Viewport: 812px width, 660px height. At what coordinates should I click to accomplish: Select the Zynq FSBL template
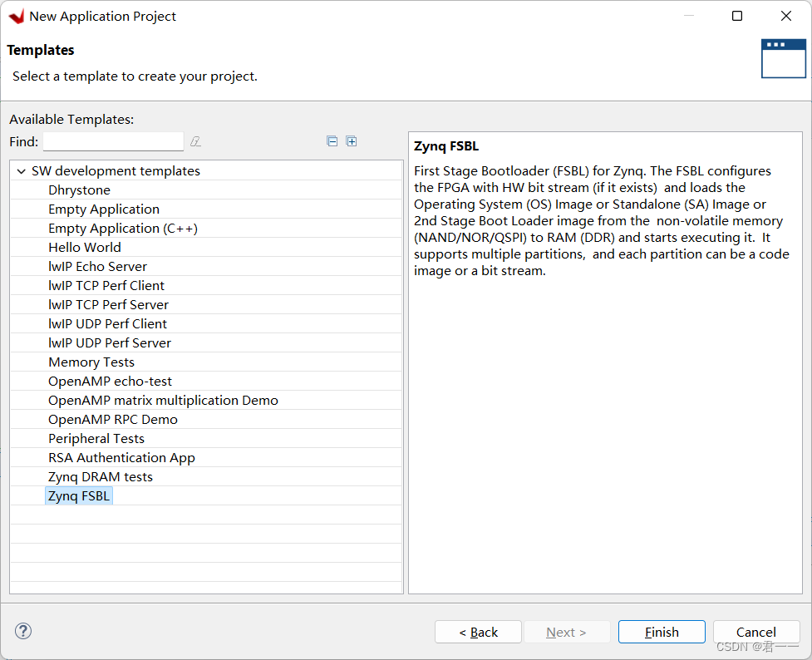[79, 496]
